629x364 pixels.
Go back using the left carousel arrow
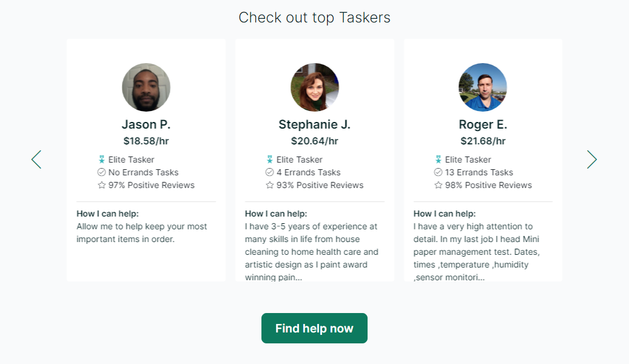tap(36, 159)
